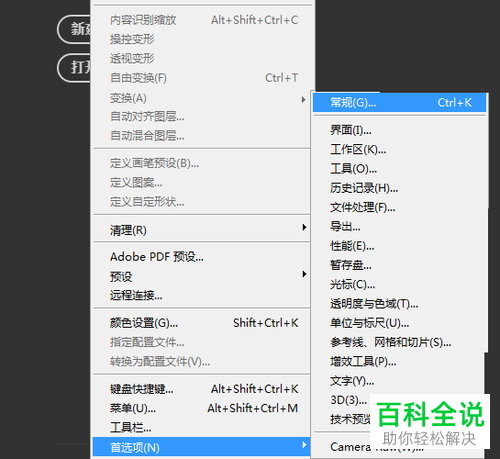
Task: Open 菜单(U)... customization dialog
Action: pos(202,408)
